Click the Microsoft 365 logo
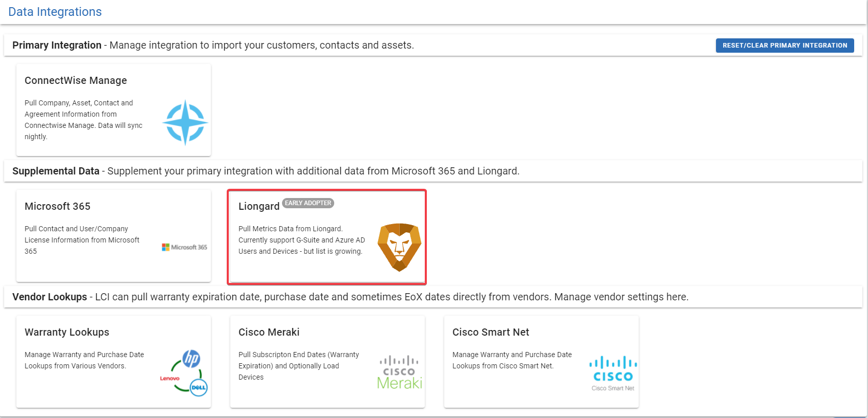Viewport: 868px width, 418px height. point(185,247)
